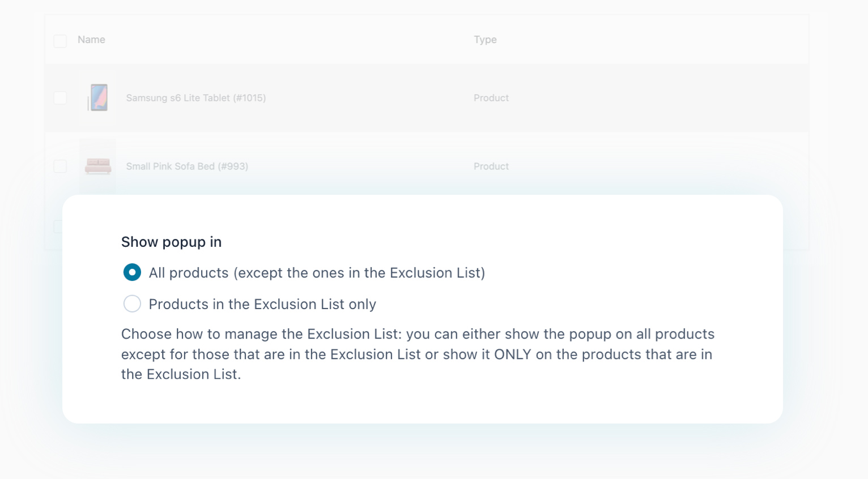Choose the Exclusion List only radio button
The image size is (868, 479).
pyautogui.click(x=132, y=304)
